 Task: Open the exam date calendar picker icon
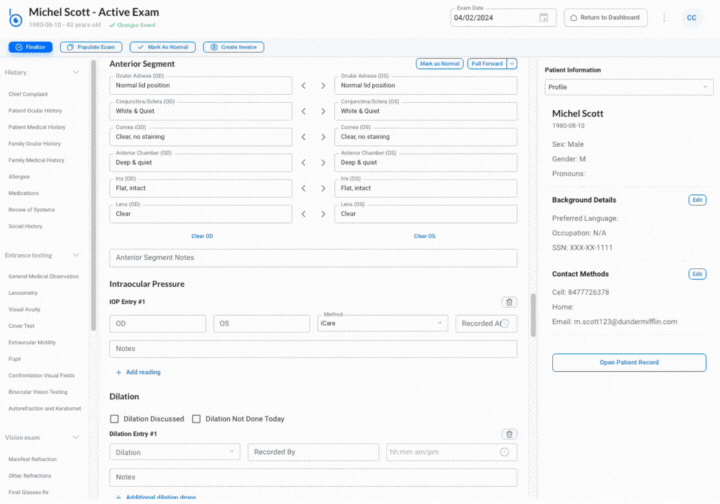tap(544, 18)
